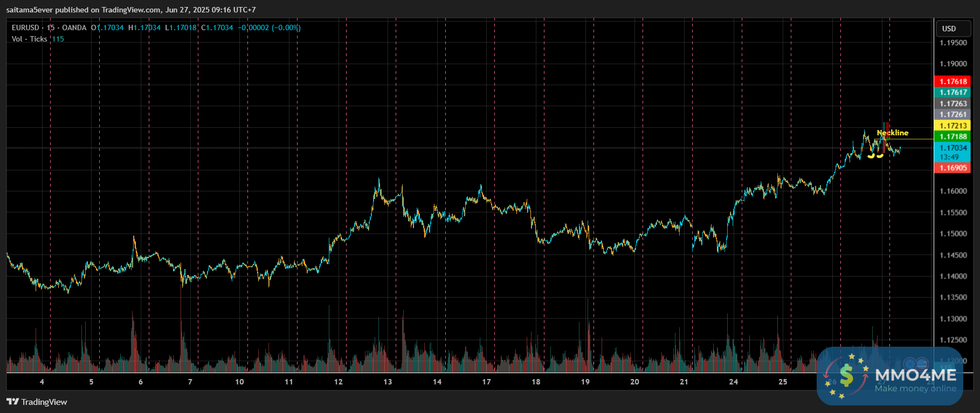Click the 1.19000 price scale label
The image size is (980, 413).
pos(953,64)
